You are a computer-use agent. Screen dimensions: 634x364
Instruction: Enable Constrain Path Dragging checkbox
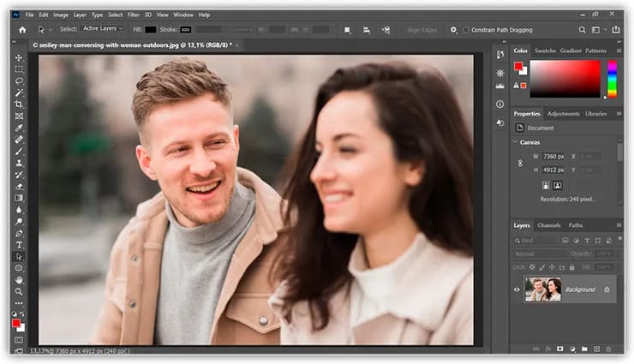coord(466,30)
